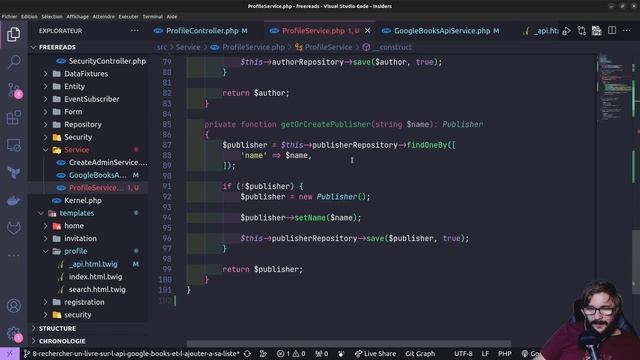This screenshot has width=640, height=360.
Task: Open the Accounts icon
Action: pos(13,306)
